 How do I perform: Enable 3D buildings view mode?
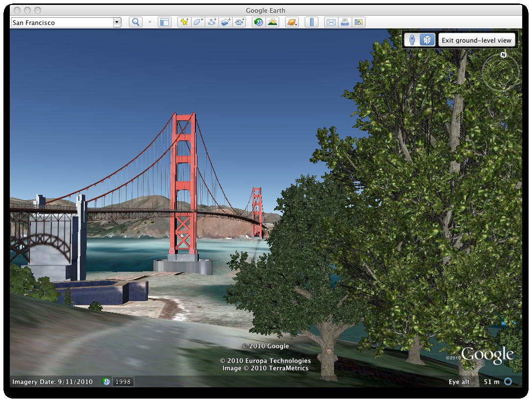pyautogui.click(x=426, y=40)
